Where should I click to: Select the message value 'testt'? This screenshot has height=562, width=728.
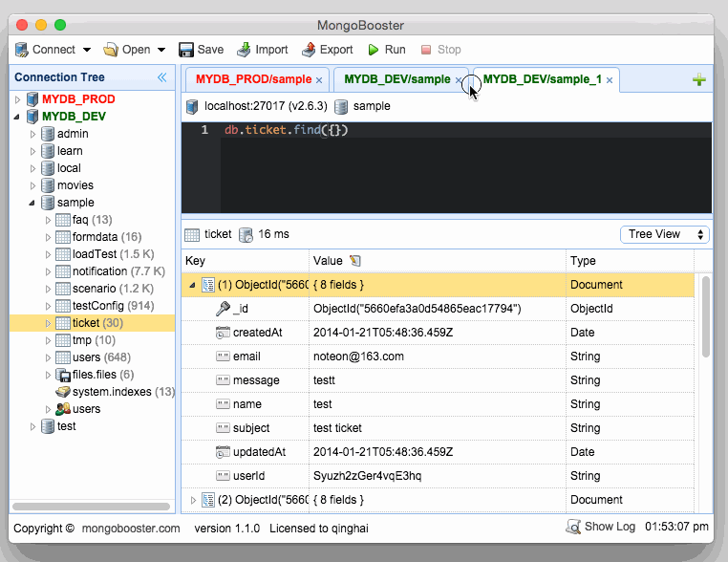[x=324, y=380]
